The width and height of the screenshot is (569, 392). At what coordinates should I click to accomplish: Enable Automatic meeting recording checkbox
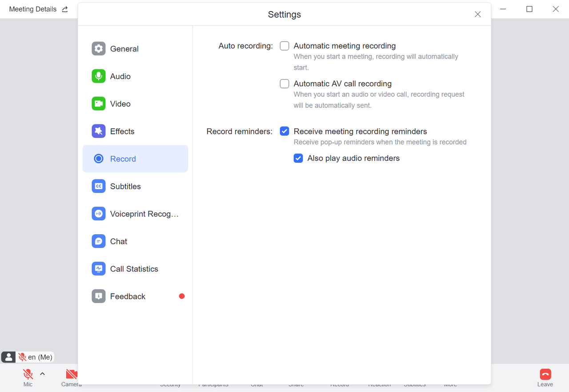pyautogui.click(x=284, y=46)
